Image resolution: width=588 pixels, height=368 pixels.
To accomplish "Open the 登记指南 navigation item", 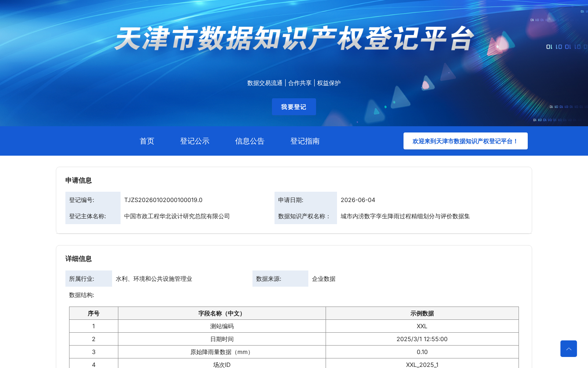I will click(305, 141).
